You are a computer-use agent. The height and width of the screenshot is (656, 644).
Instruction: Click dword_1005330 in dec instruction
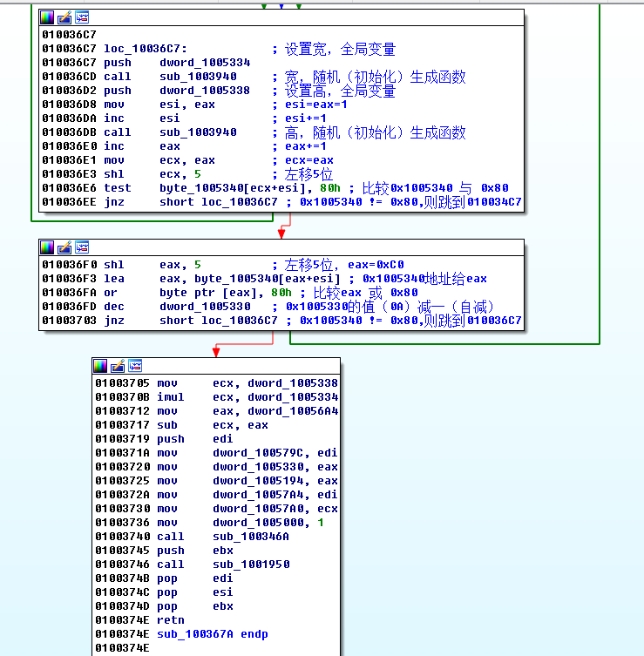point(205,307)
